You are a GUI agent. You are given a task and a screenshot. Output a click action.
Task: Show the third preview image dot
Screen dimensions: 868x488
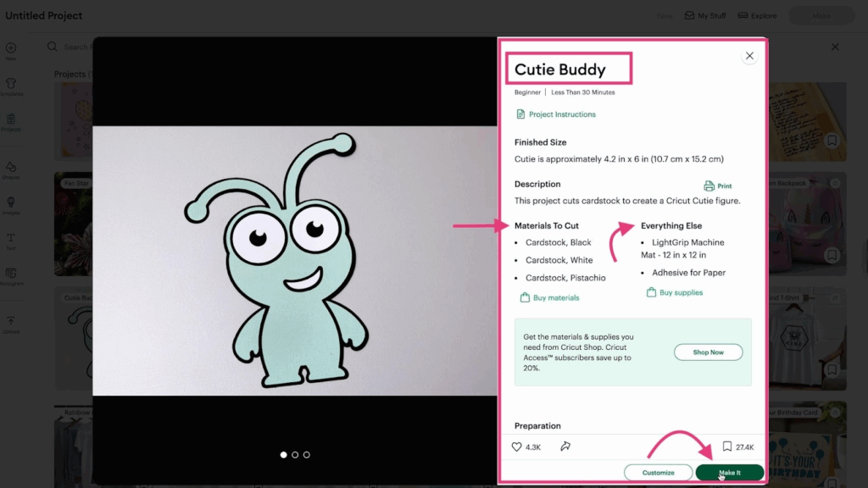pyautogui.click(x=307, y=455)
